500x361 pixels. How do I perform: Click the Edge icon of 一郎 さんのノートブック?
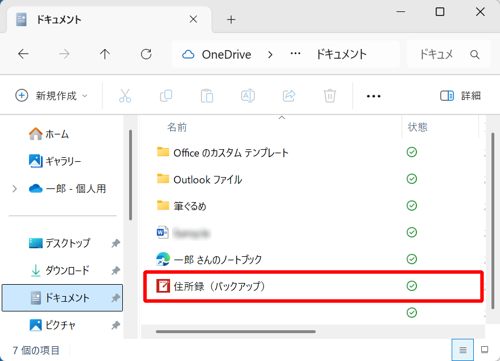click(163, 259)
